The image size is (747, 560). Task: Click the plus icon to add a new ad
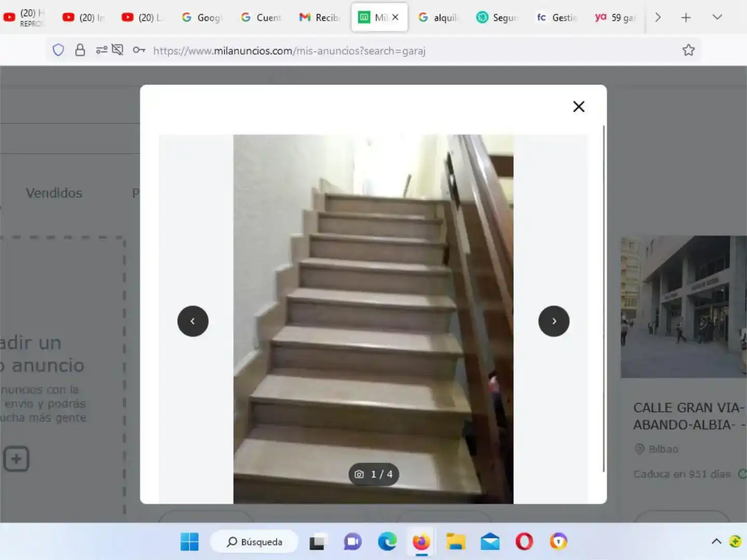coord(16,459)
